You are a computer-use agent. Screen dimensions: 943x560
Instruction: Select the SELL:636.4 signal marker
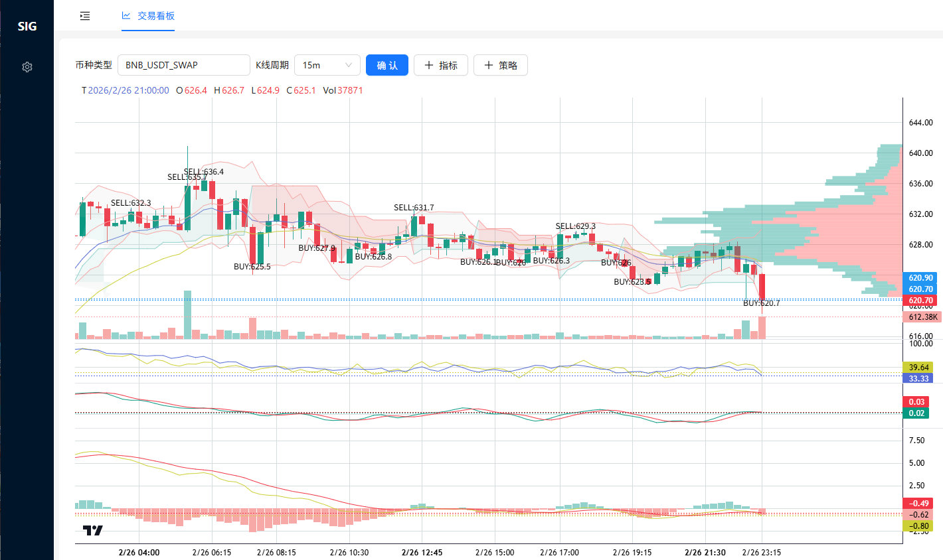point(204,172)
